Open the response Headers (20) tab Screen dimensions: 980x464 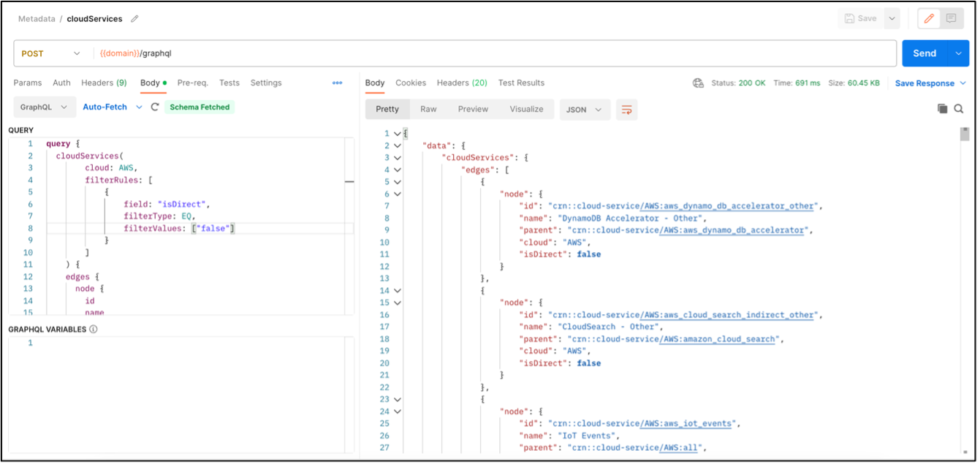click(x=462, y=83)
